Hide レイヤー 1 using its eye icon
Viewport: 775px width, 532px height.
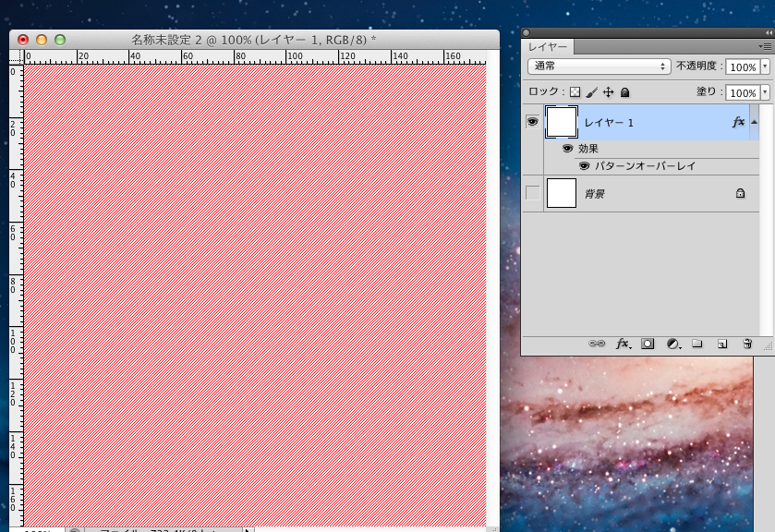click(532, 122)
